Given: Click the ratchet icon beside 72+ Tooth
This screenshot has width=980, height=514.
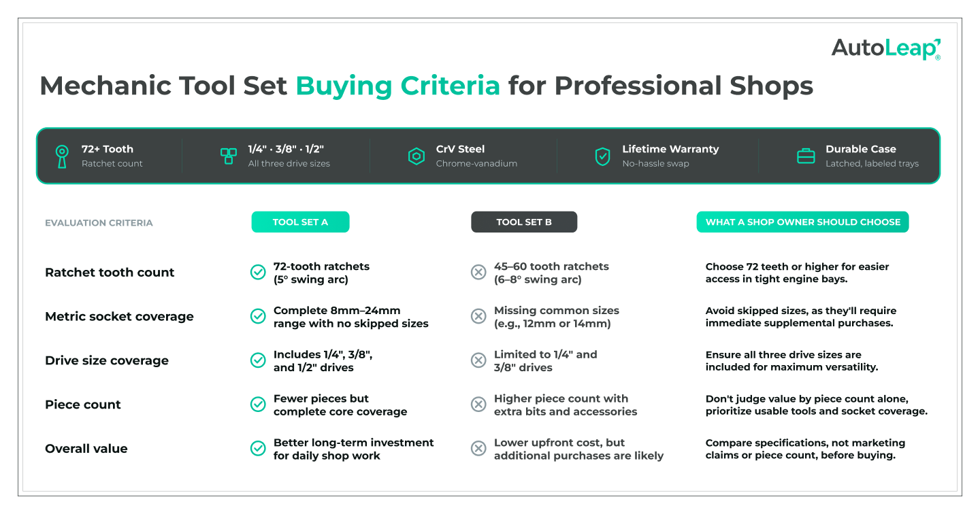Looking at the screenshot, I should 62,156.
